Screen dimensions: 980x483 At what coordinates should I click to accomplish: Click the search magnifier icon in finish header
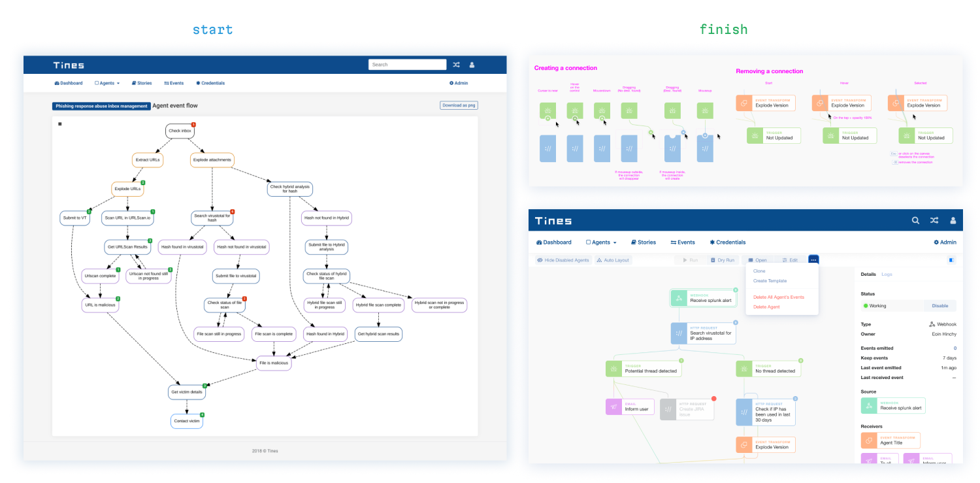(x=916, y=220)
